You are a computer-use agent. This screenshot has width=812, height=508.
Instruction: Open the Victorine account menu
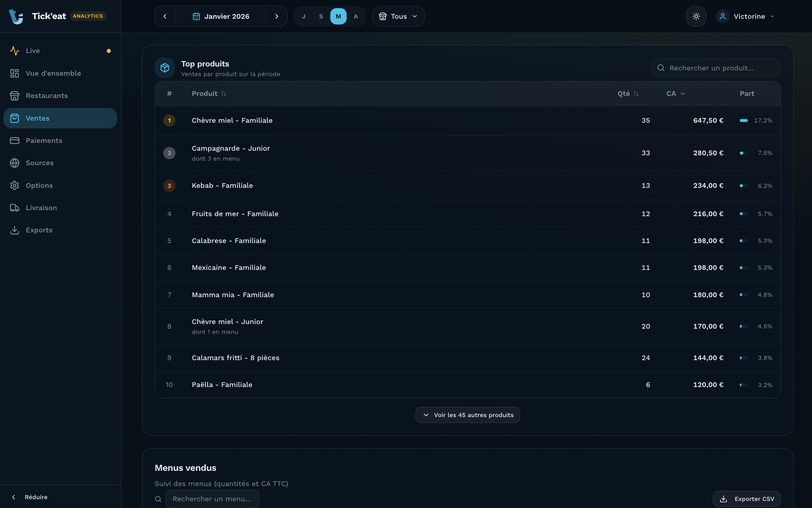[x=746, y=16]
